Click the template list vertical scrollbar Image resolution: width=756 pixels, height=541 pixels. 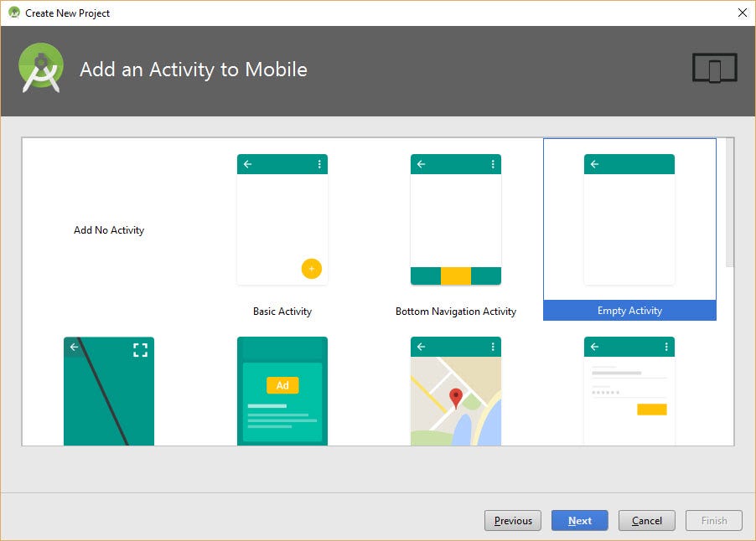729,203
